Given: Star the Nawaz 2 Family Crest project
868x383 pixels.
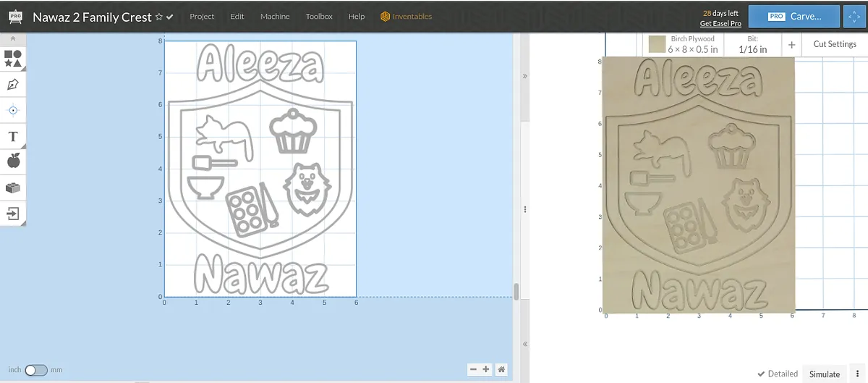Looking at the screenshot, I should coord(159,17).
